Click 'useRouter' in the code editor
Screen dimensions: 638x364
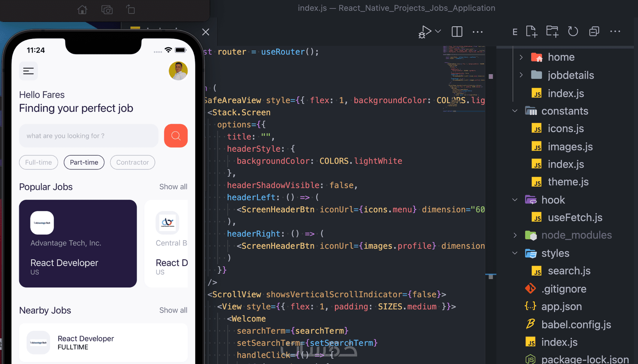(283, 52)
